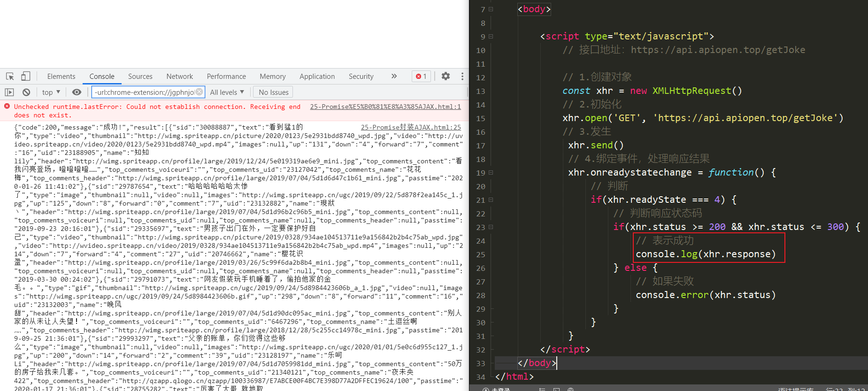868x391 pixels.
Task: Open the 25-Promise%E5...AJAX.html:1 source link
Action: tap(385, 107)
